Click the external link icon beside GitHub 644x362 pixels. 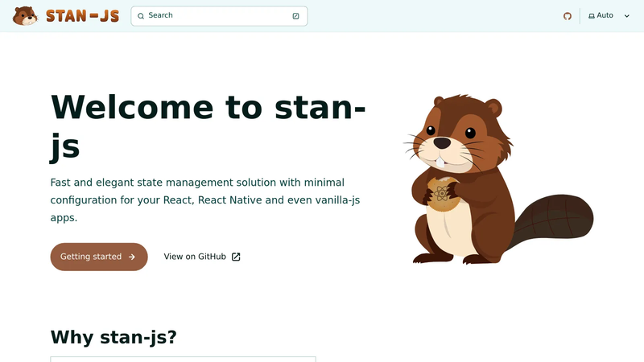click(236, 257)
